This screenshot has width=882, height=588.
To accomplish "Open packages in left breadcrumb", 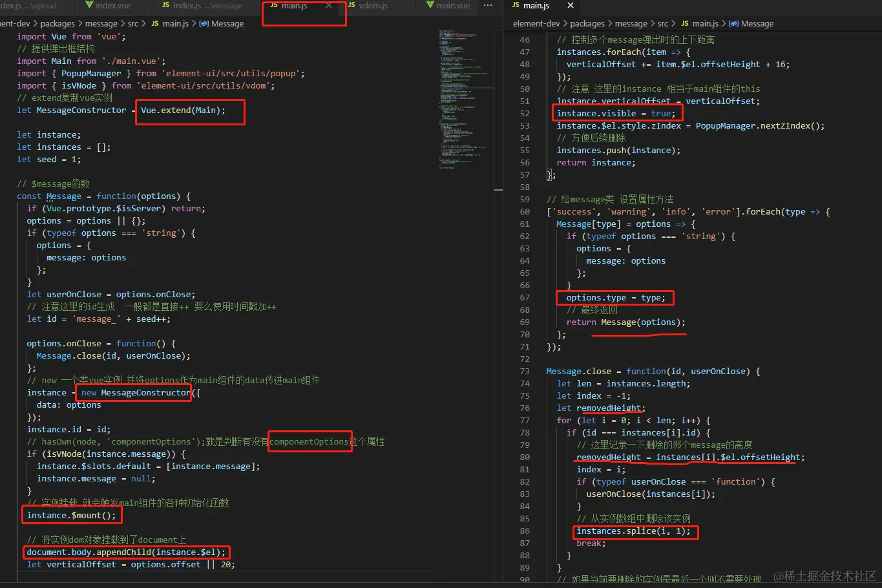I will (58, 23).
